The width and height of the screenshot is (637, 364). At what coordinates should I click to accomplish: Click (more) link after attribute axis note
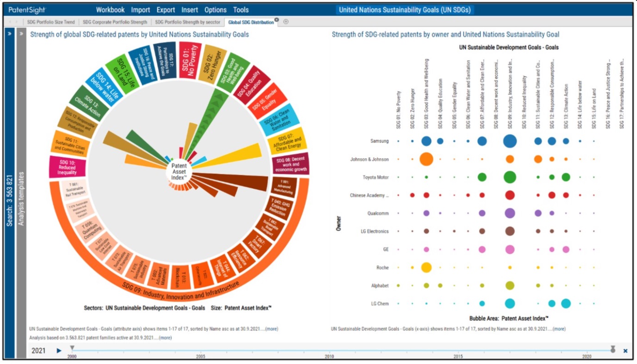pyautogui.click(x=272, y=329)
